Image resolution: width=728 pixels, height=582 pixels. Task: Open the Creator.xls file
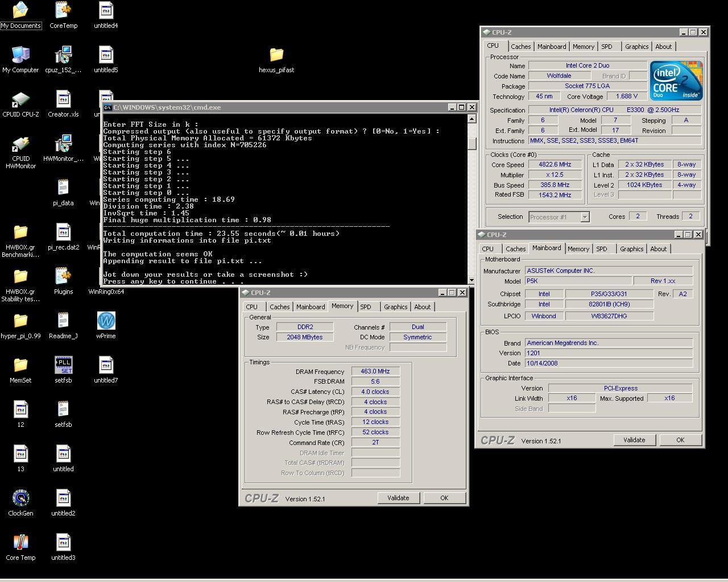point(63,104)
